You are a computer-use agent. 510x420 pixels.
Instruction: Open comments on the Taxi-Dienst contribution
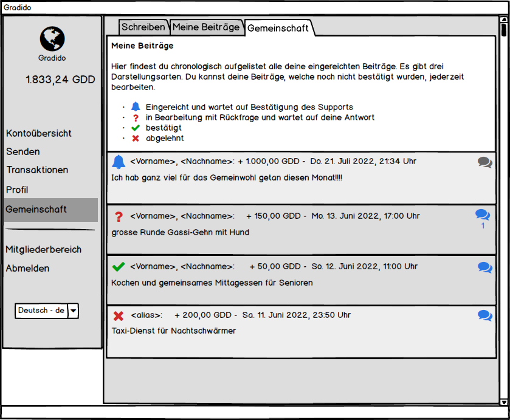[x=484, y=315]
